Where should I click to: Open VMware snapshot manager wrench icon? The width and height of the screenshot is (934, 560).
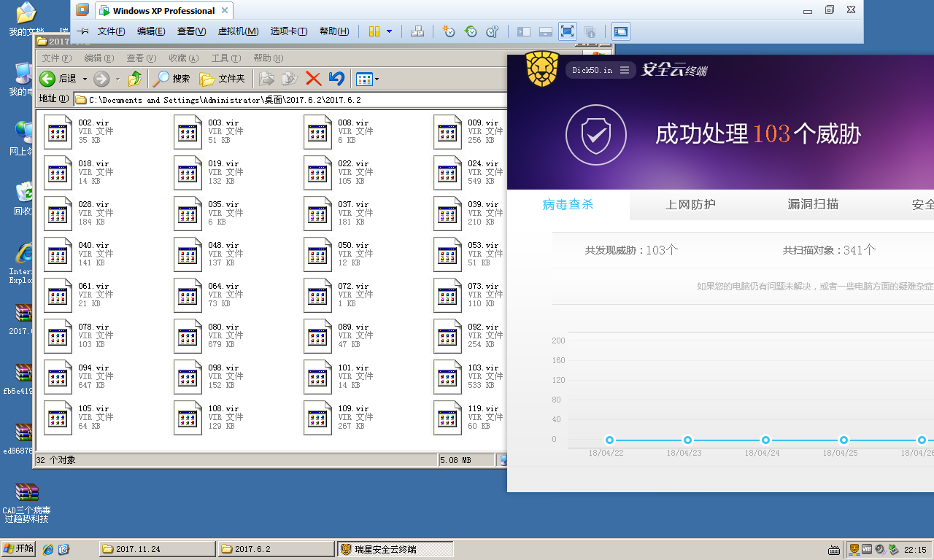493,31
